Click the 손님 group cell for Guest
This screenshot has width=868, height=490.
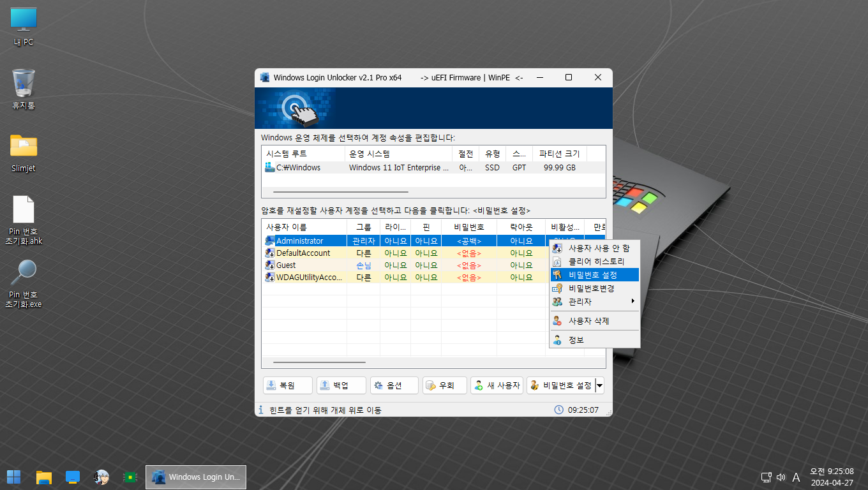[x=363, y=265]
